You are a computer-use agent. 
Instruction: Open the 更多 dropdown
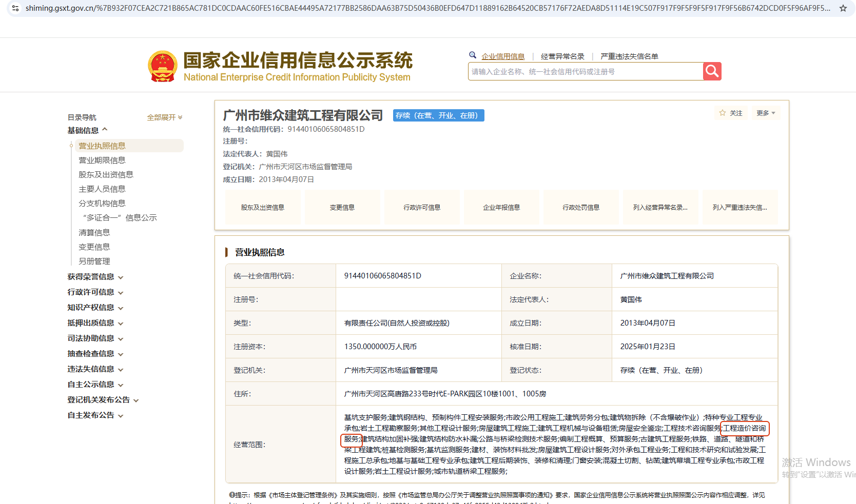tap(766, 113)
